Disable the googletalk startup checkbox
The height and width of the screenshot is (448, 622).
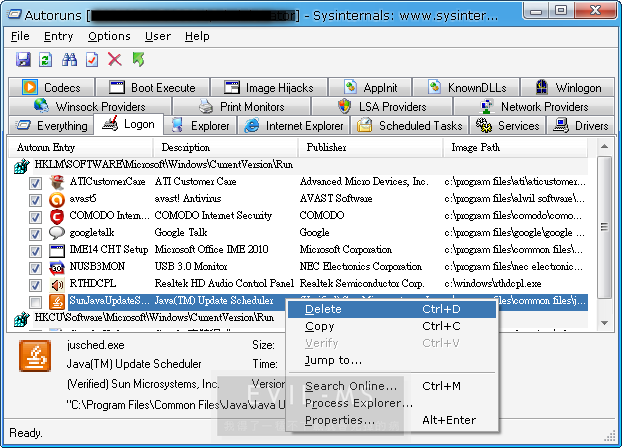[x=36, y=233]
